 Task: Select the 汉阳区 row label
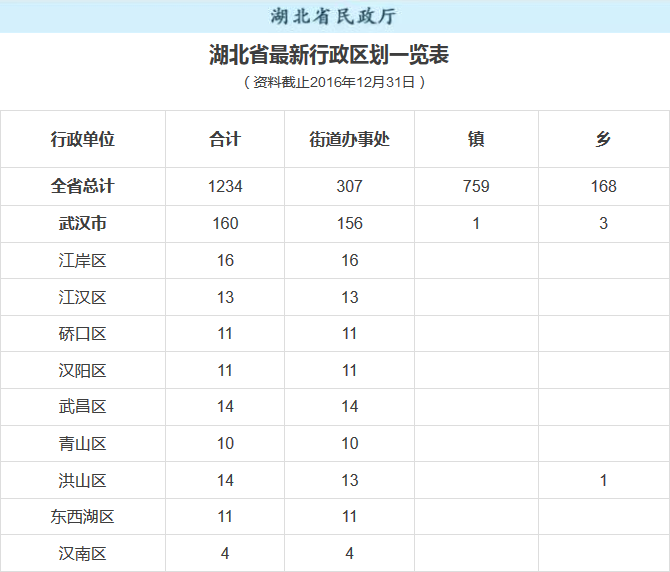[x=82, y=370]
